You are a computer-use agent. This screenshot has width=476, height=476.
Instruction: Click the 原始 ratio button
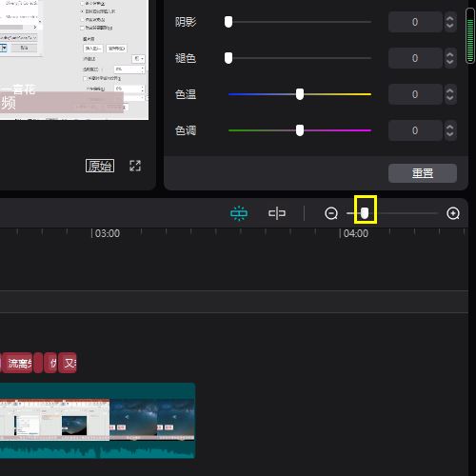point(100,166)
